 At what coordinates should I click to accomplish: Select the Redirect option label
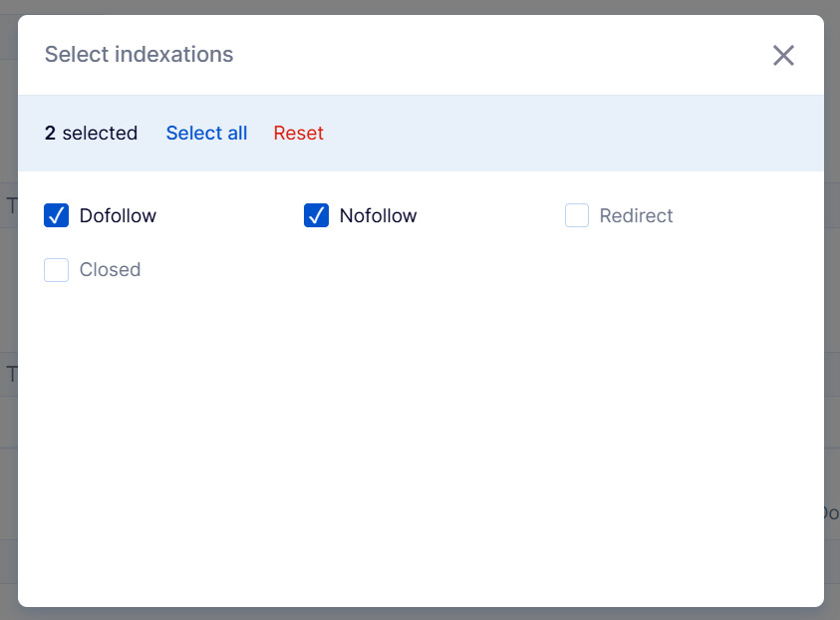pyautogui.click(x=636, y=216)
